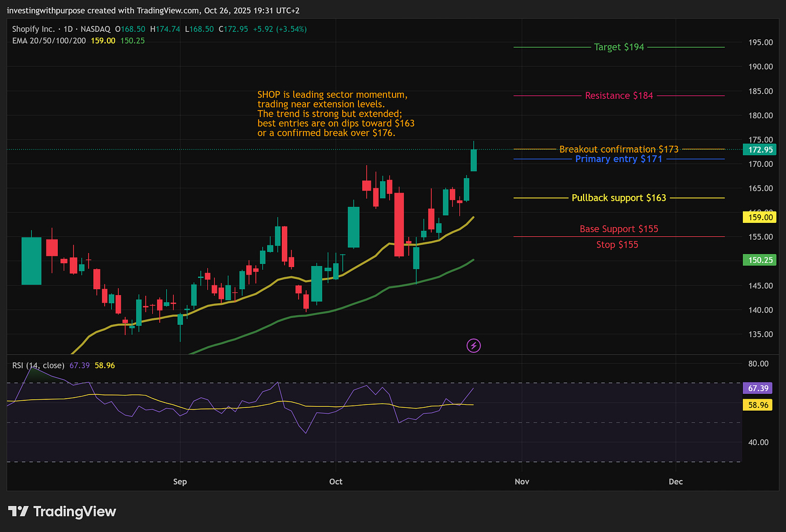The image size is (786, 532).
Task: Click the yellow 159.00 EMA price tag
Action: (761, 217)
